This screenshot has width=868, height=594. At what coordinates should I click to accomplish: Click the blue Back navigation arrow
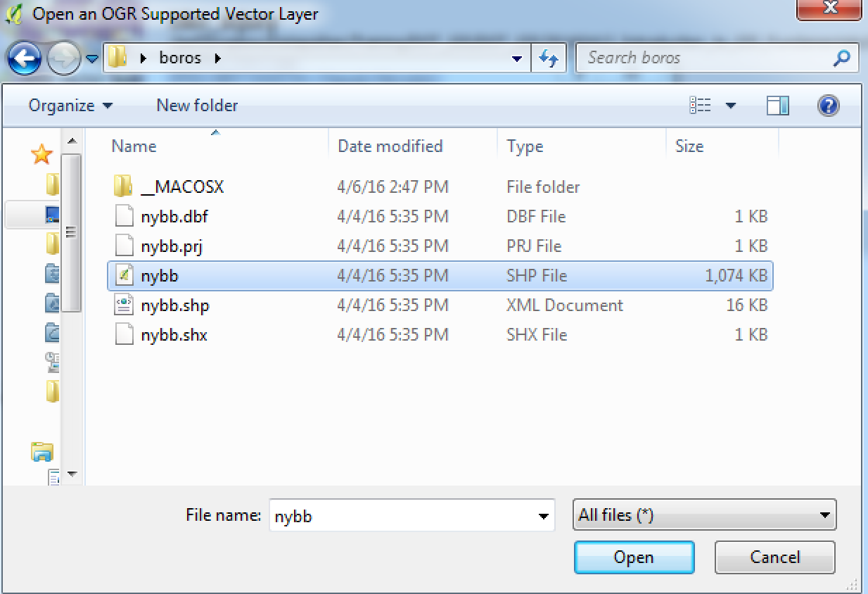(25, 59)
